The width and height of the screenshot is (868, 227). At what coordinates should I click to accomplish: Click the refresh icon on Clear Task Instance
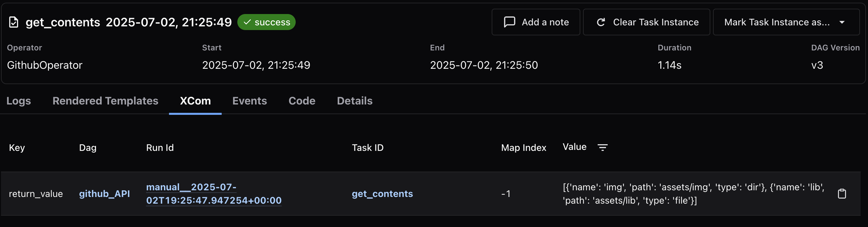point(602,22)
